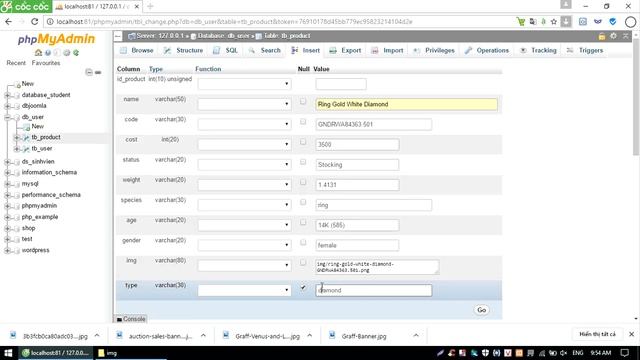The width and height of the screenshot is (640, 360).
Task: Click the lock icon in phpMyAdmin header
Action: point(602,36)
